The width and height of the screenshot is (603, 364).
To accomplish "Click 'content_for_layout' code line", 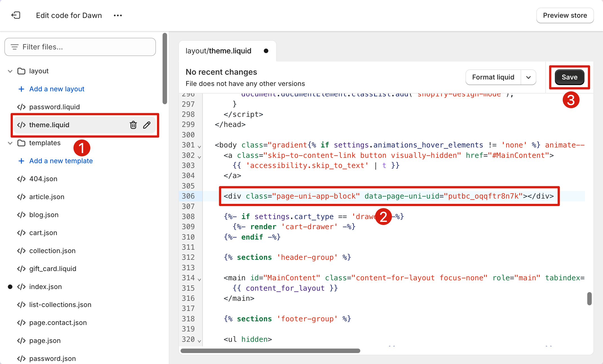I will [x=285, y=288].
